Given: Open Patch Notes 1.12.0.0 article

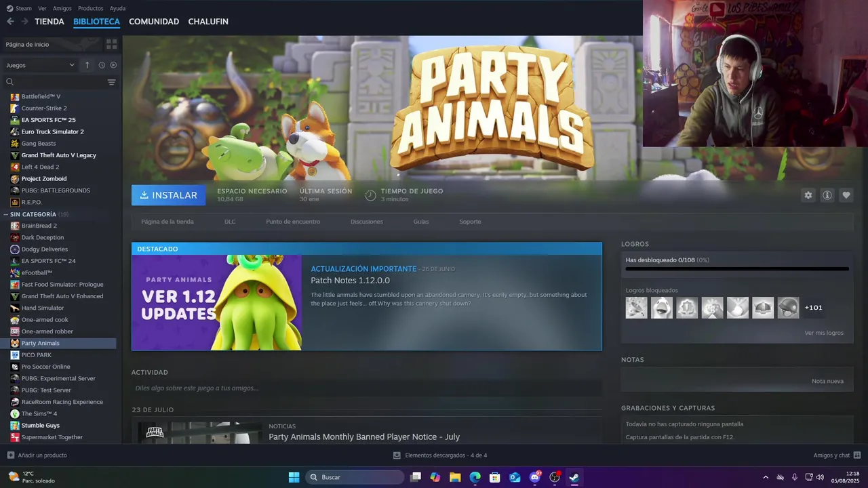Looking at the screenshot, I should click(x=350, y=281).
